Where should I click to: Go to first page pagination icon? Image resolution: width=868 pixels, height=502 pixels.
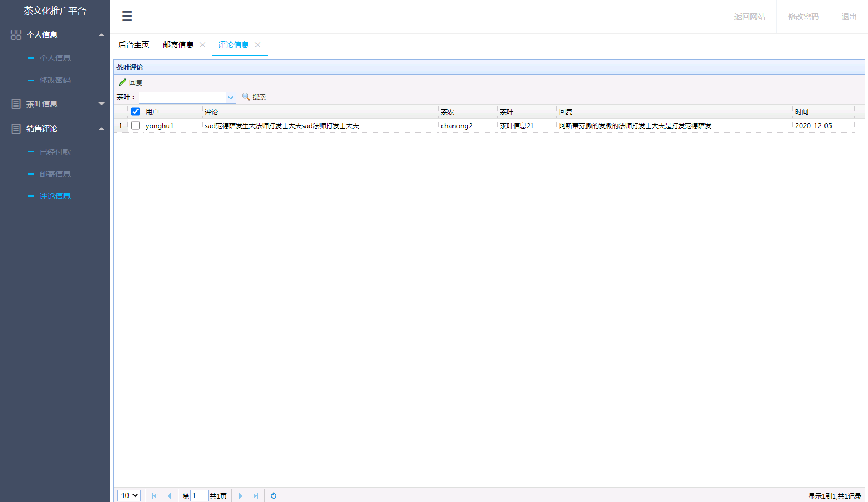(x=154, y=496)
